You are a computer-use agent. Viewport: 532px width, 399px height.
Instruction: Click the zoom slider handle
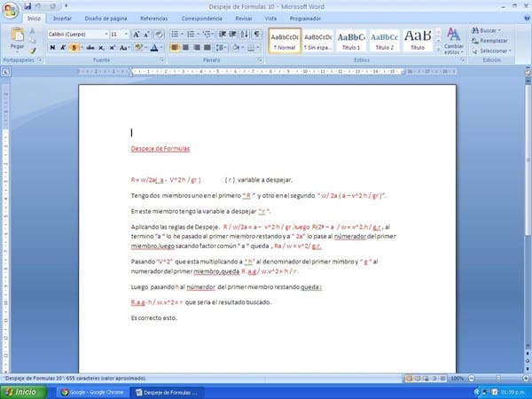[x=498, y=378]
